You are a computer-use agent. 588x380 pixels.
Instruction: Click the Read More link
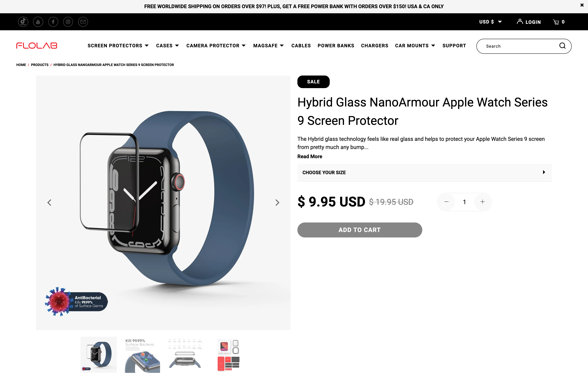click(310, 156)
